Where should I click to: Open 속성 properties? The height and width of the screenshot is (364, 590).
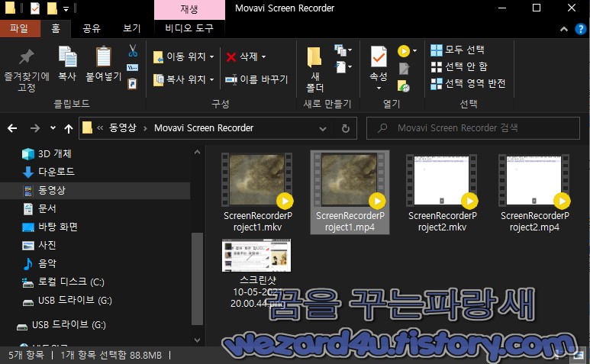click(379, 64)
